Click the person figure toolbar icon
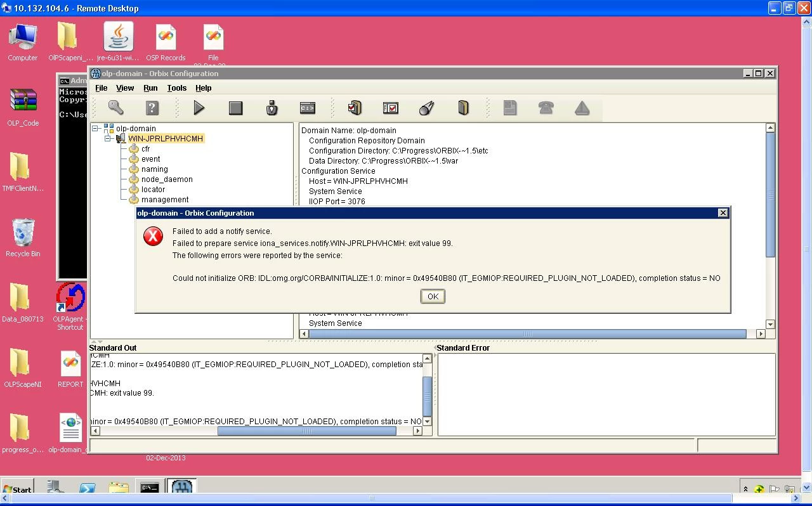Screen dimensions: 812x506 [272, 108]
